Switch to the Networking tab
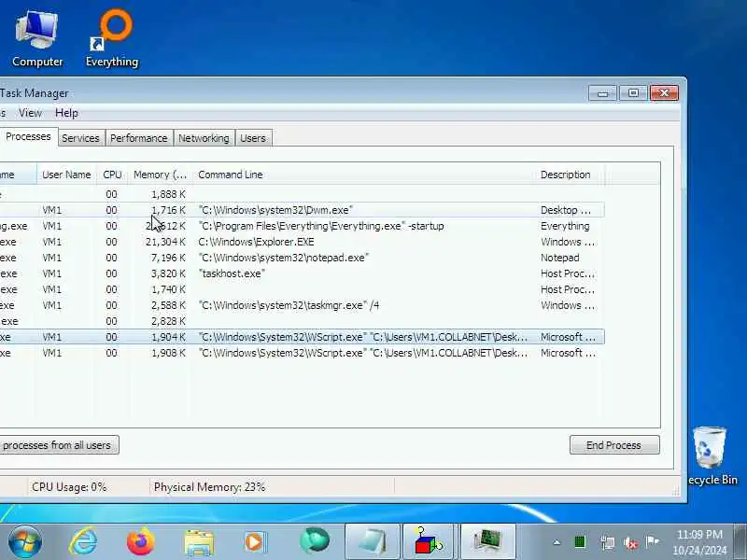747x560 pixels. pyautogui.click(x=204, y=138)
